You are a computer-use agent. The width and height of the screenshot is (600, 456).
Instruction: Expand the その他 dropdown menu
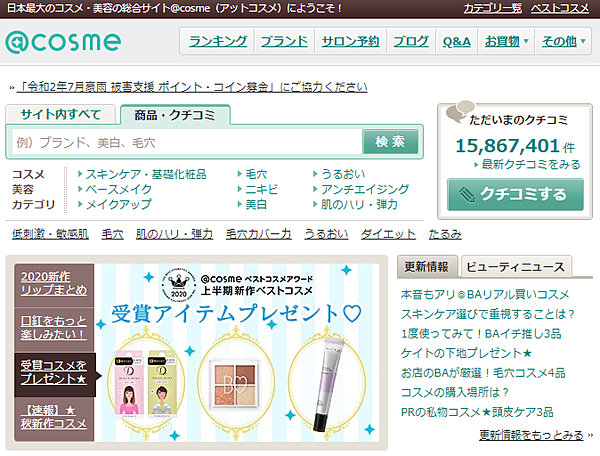point(562,41)
